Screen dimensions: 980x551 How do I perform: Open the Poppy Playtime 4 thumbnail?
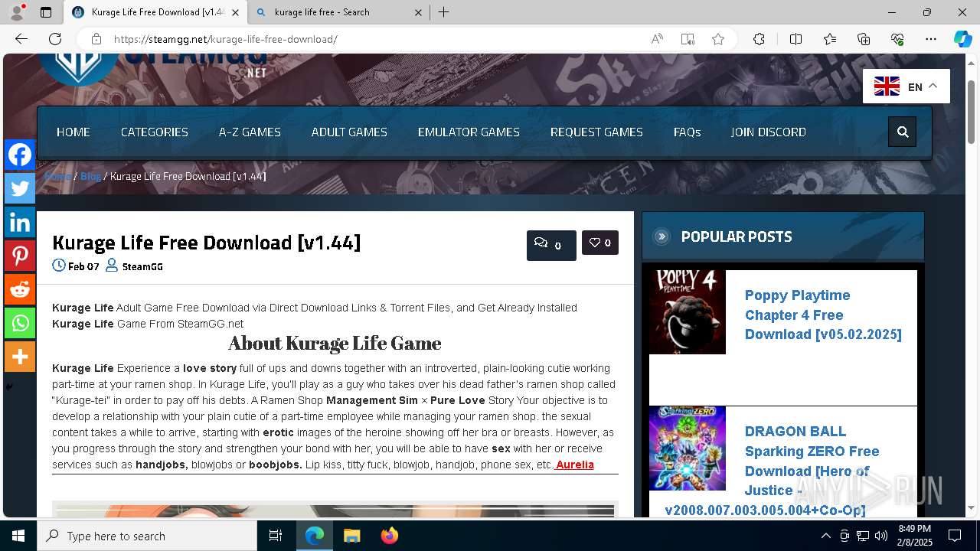[688, 312]
